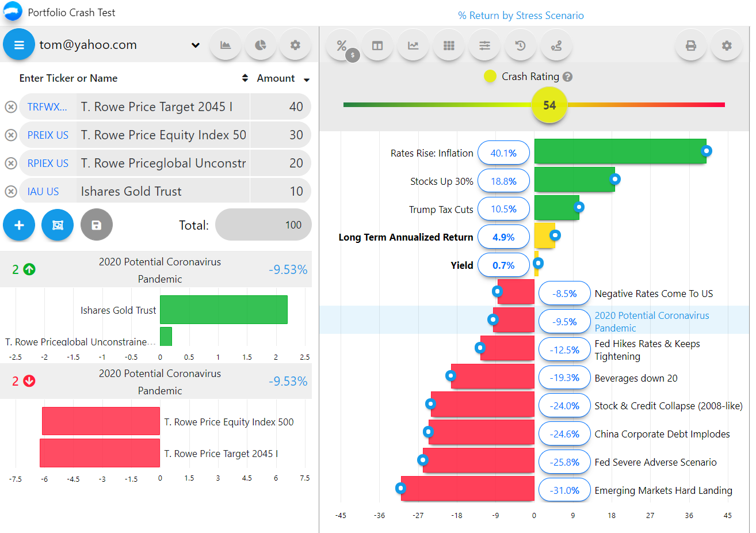Select the Emerging Markets Hard Landing scenario
Viewport: 756px width, 533px height.
pyautogui.click(x=663, y=490)
